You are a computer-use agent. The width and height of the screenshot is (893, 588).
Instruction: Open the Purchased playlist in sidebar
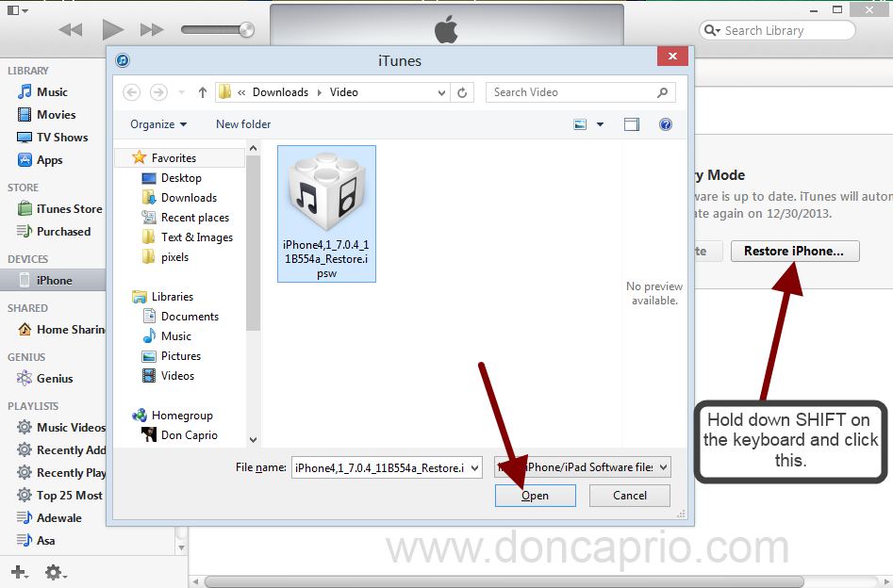[x=63, y=232]
